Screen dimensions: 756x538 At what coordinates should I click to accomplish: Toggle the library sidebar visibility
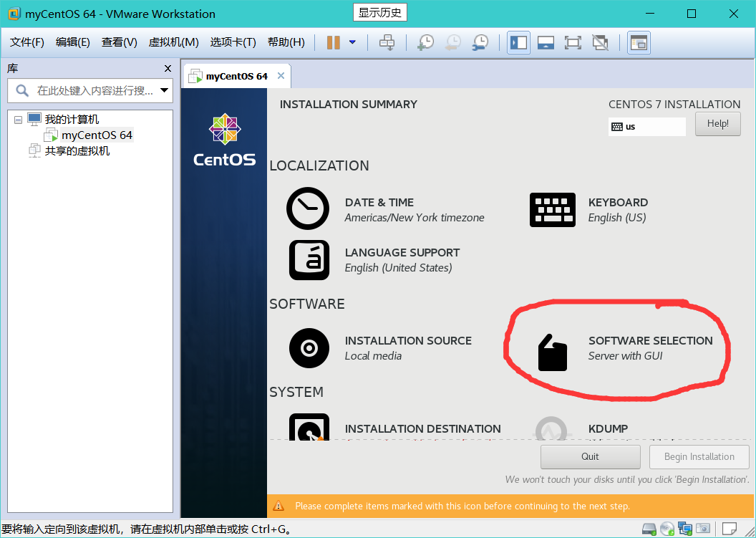point(519,42)
